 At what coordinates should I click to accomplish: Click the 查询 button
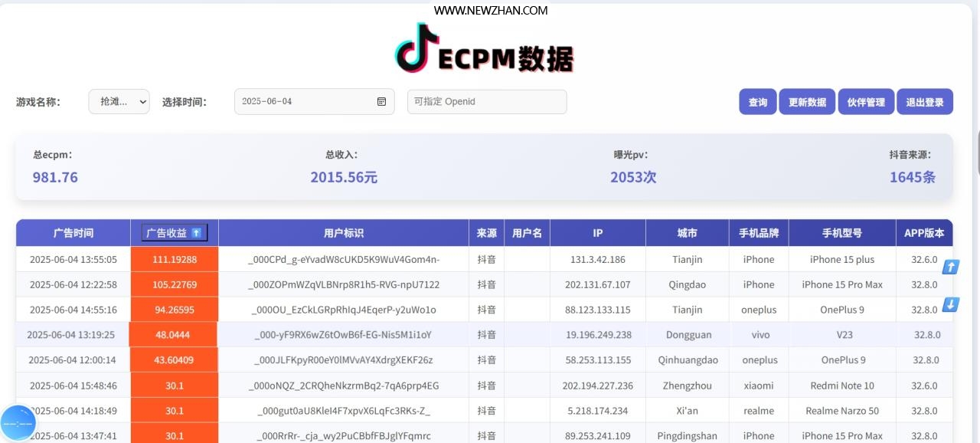pos(758,102)
